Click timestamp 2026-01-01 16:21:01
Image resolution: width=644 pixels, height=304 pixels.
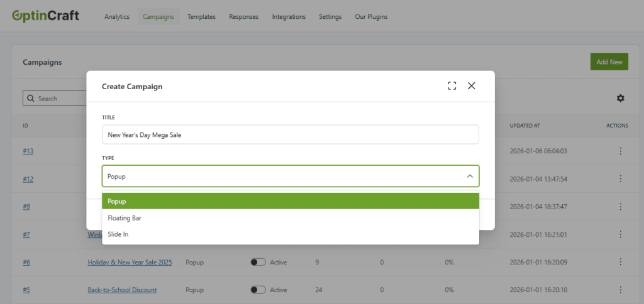click(x=538, y=234)
